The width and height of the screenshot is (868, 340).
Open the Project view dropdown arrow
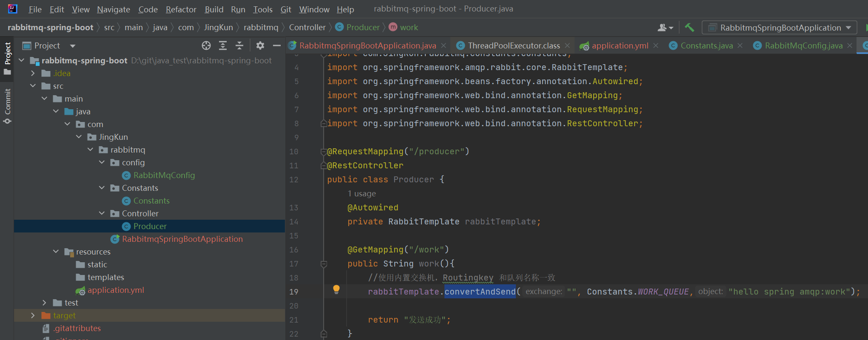click(x=73, y=46)
